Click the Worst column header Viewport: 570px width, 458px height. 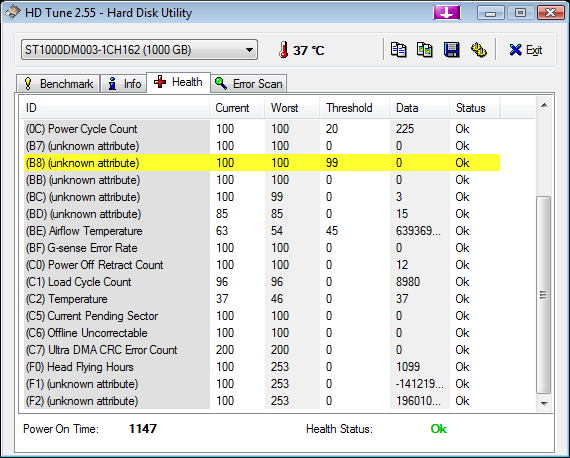pyautogui.click(x=292, y=108)
